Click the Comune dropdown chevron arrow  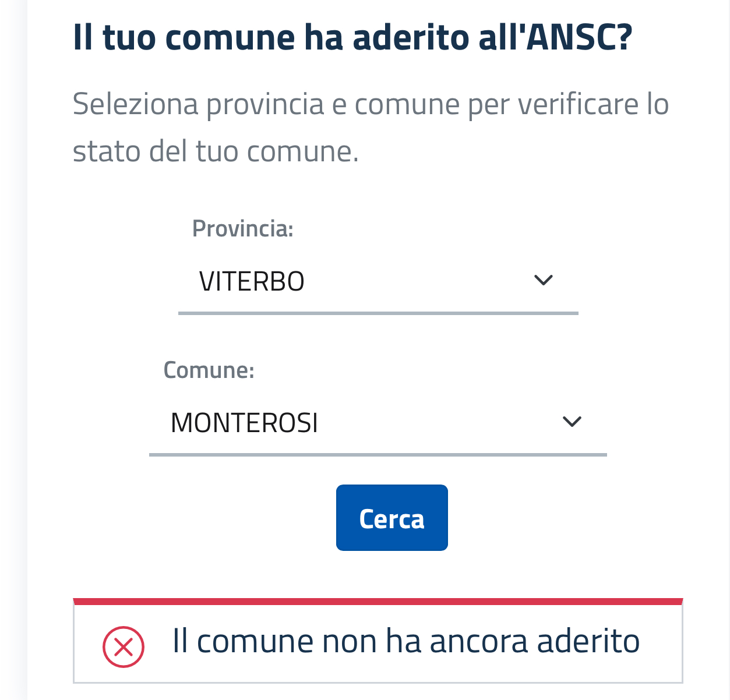pyautogui.click(x=572, y=422)
